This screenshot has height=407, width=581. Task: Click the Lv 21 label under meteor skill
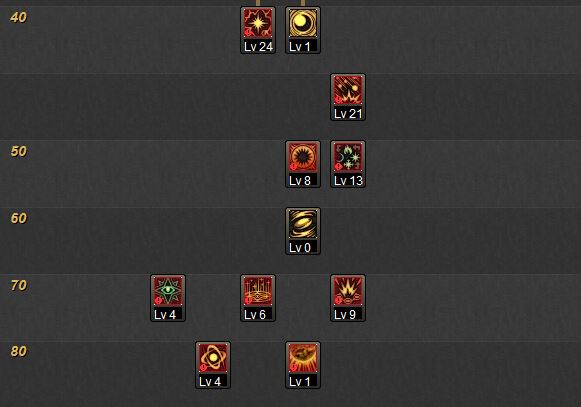pyautogui.click(x=348, y=114)
